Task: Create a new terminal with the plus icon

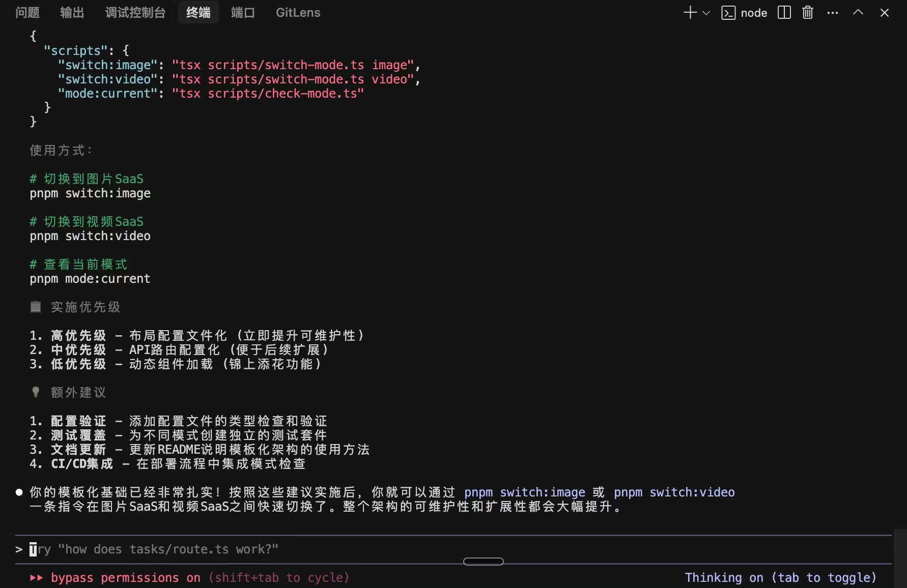Action: click(690, 13)
